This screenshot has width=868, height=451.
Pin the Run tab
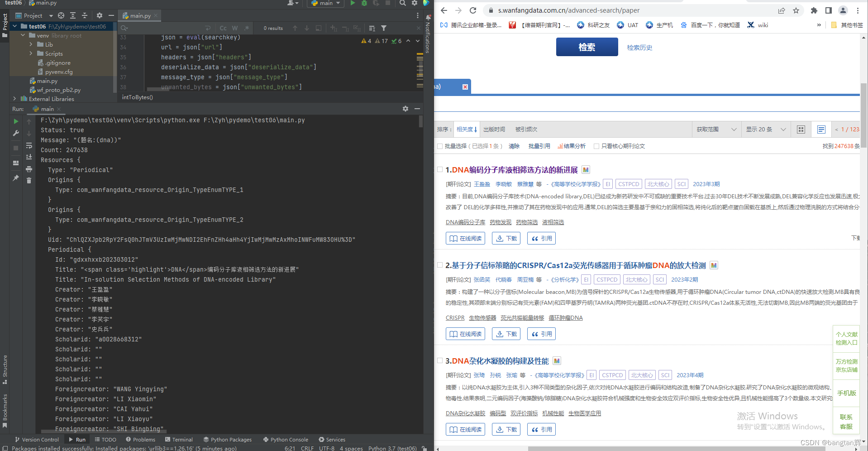[16, 178]
